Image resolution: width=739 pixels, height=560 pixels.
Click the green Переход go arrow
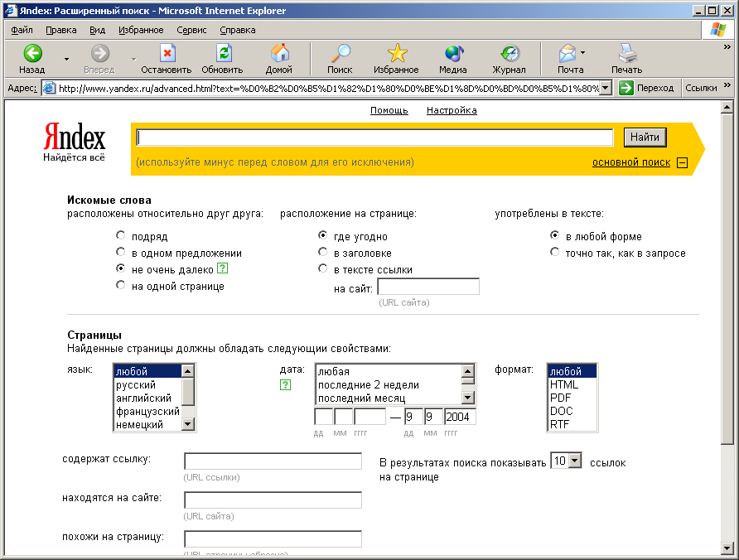[625, 88]
